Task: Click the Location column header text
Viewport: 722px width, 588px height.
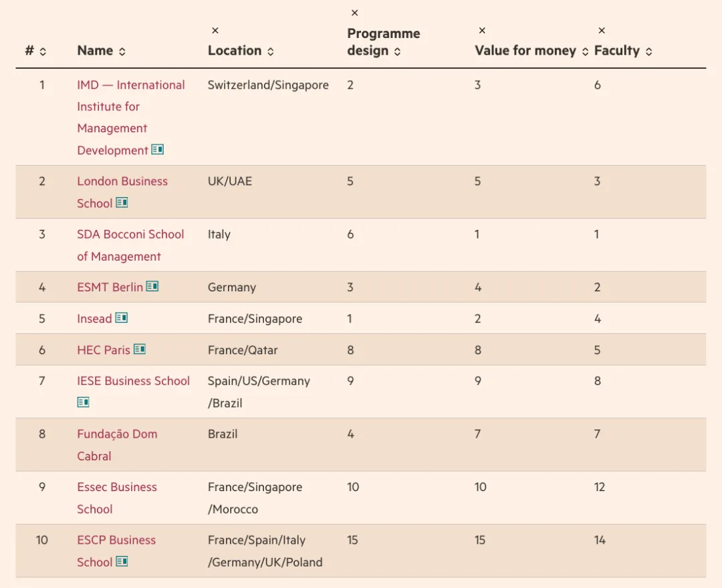Action: tap(235, 50)
